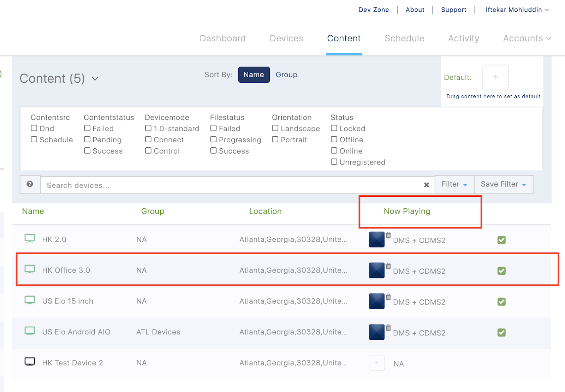565x392 pixels.
Task: Go to the Schedule tab
Action: tap(404, 38)
